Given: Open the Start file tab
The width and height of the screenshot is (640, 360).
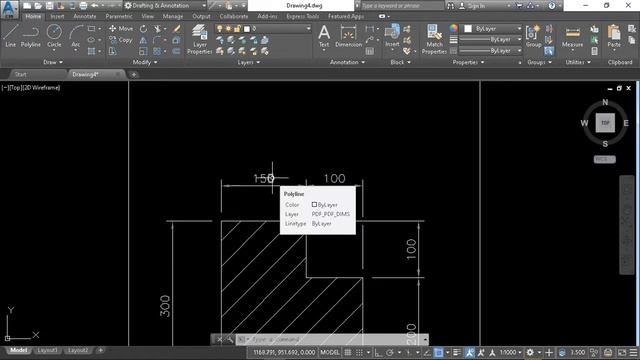Looking at the screenshot, I should point(20,74).
